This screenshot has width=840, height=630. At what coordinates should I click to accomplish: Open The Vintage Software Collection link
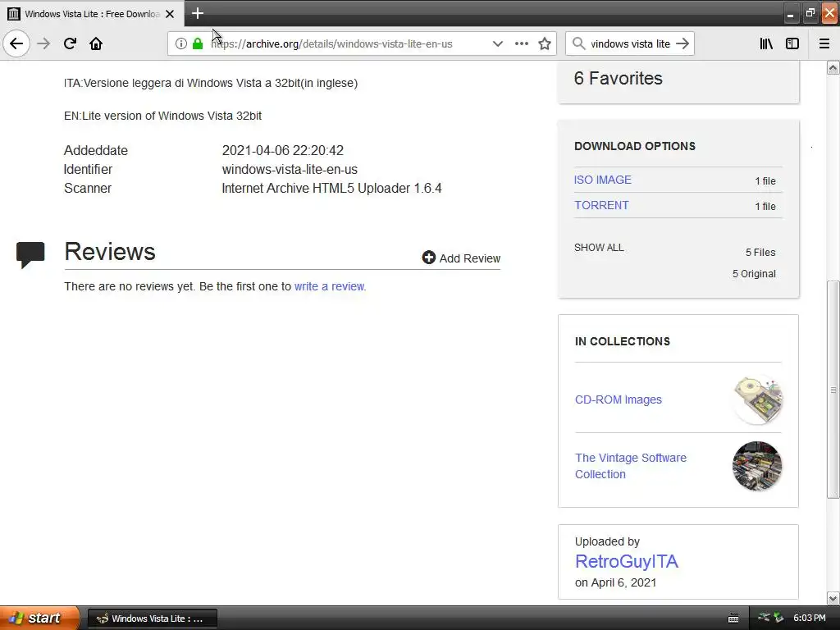pyautogui.click(x=631, y=466)
